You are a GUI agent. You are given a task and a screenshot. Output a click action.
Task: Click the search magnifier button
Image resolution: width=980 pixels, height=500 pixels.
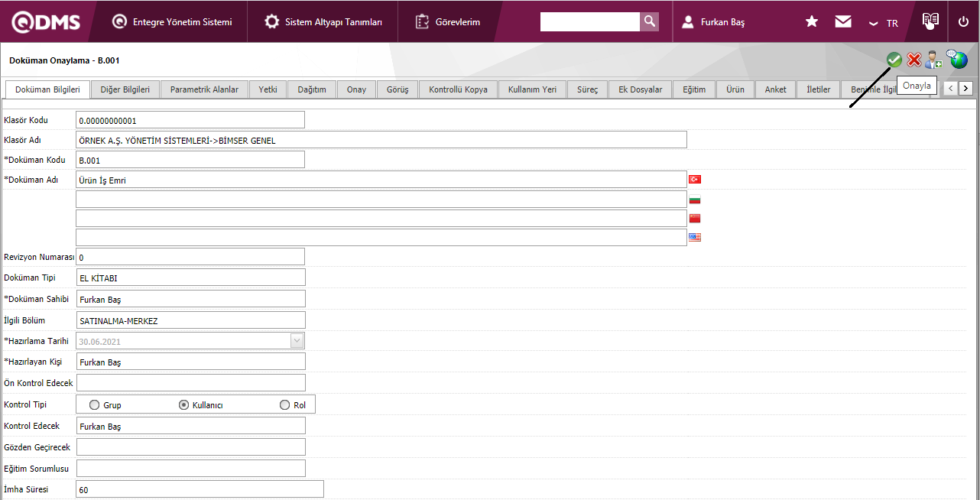point(649,21)
